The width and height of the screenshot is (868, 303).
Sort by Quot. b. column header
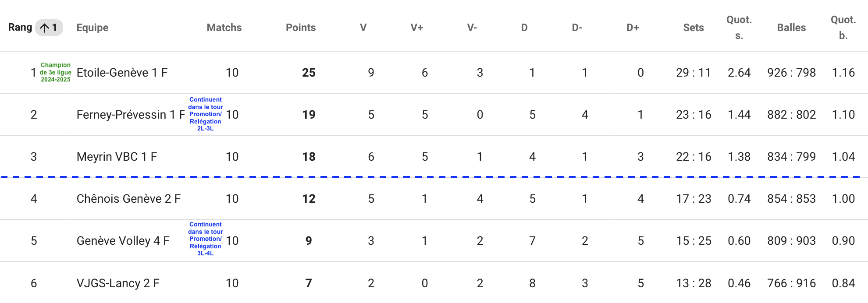pyautogui.click(x=843, y=28)
